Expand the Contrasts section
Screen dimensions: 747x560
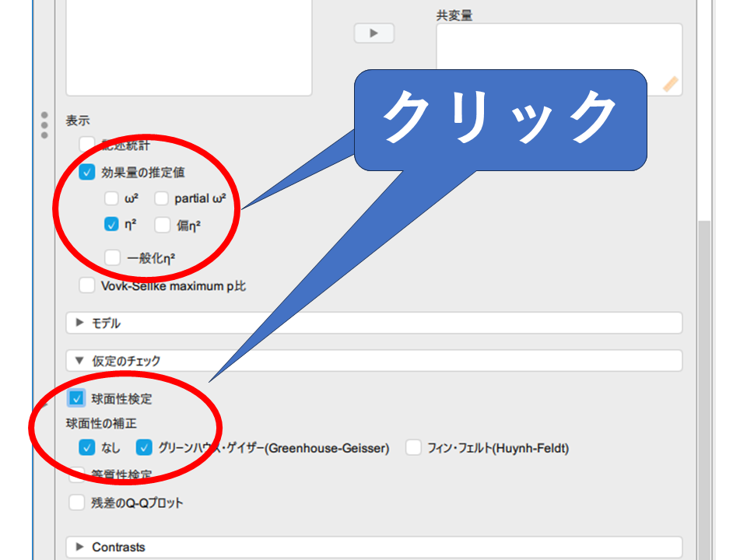[80, 547]
